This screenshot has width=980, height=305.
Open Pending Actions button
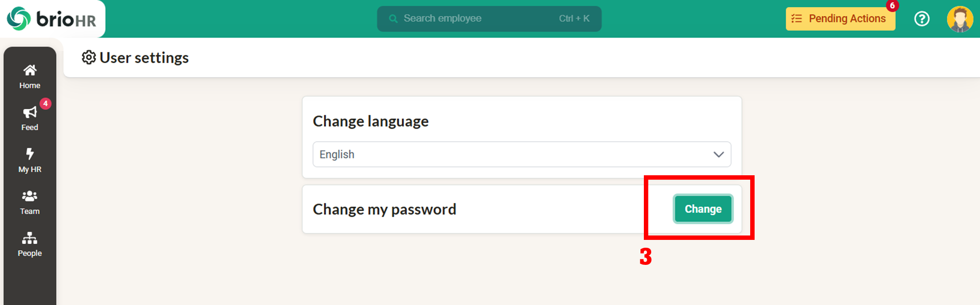(x=840, y=19)
